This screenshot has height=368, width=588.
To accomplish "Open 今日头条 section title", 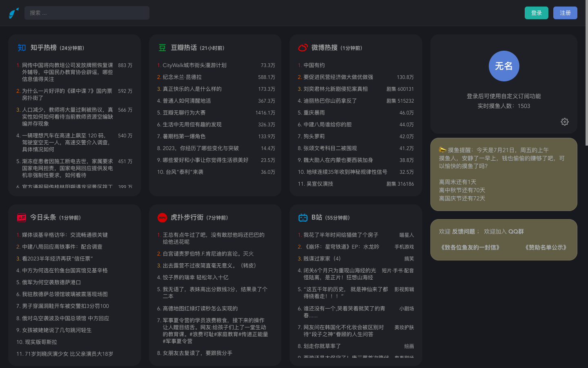I will coord(43,217).
